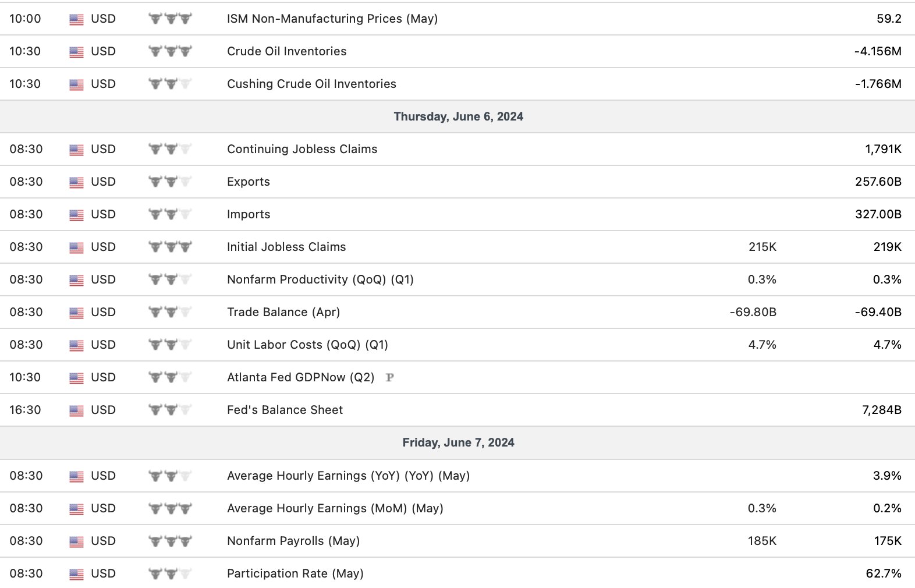Screen dimensions: 915x588
Task: Click the preliminary 'P' icon beside Atlanta Fed GDPNow
Action: 390,378
